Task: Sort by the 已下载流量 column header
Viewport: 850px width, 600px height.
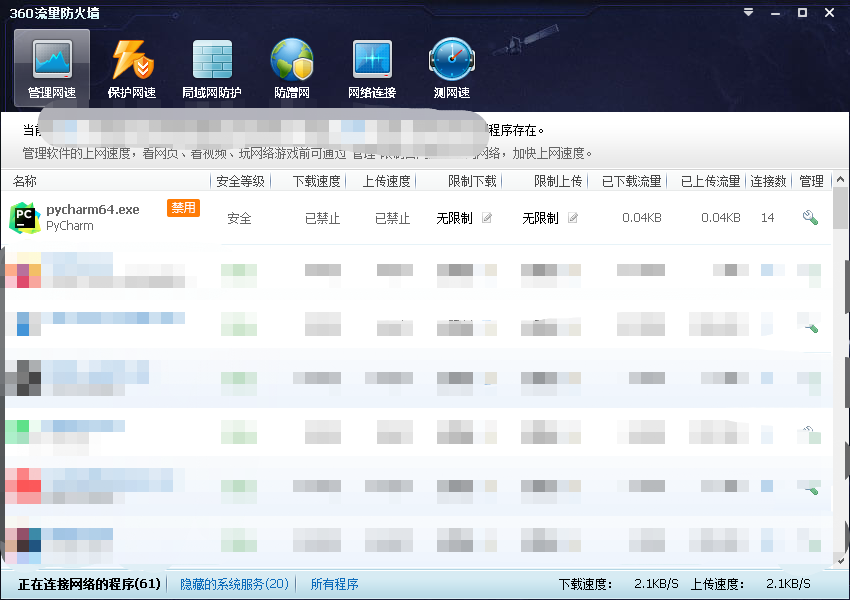Action: tap(631, 181)
